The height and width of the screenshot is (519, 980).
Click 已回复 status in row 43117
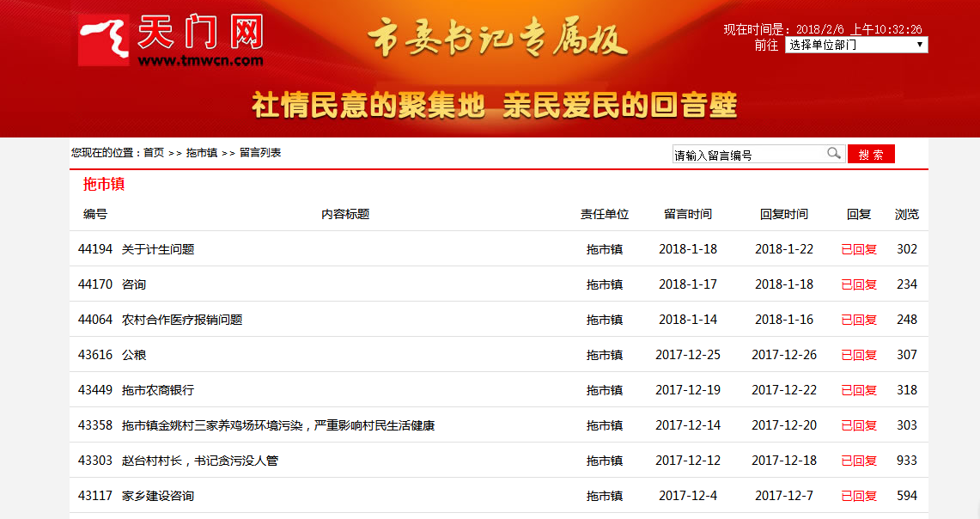click(859, 496)
